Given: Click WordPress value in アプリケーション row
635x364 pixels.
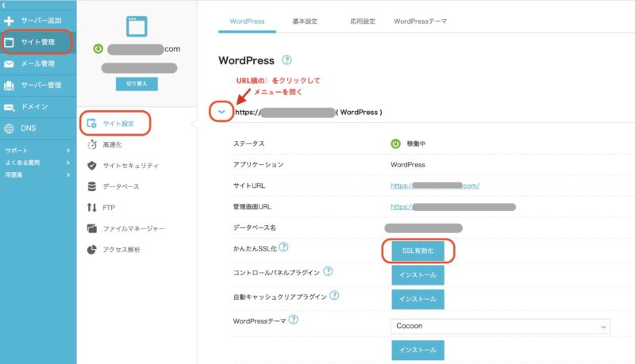Looking at the screenshot, I should click(408, 165).
